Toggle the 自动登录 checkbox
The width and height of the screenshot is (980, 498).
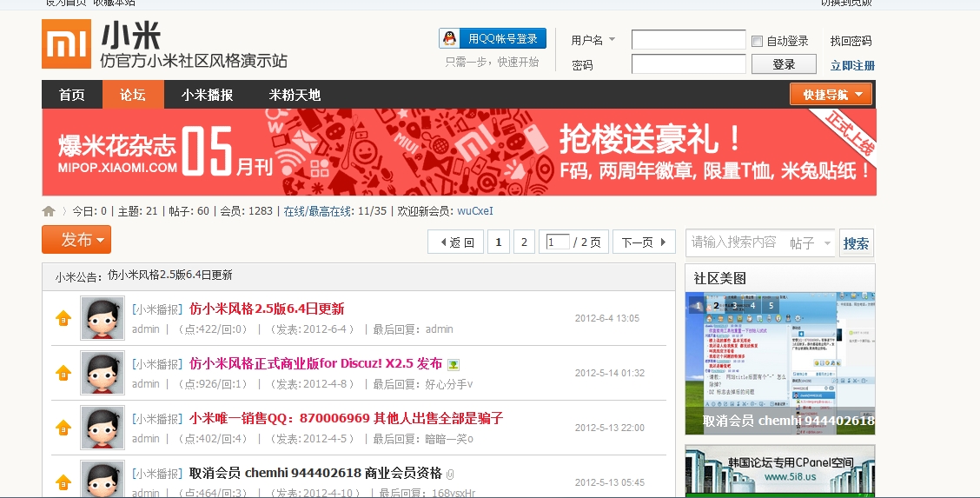(x=757, y=41)
